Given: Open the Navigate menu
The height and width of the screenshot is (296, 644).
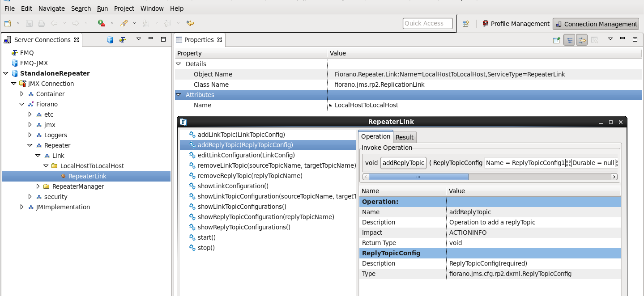Looking at the screenshot, I should pos(51,8).
